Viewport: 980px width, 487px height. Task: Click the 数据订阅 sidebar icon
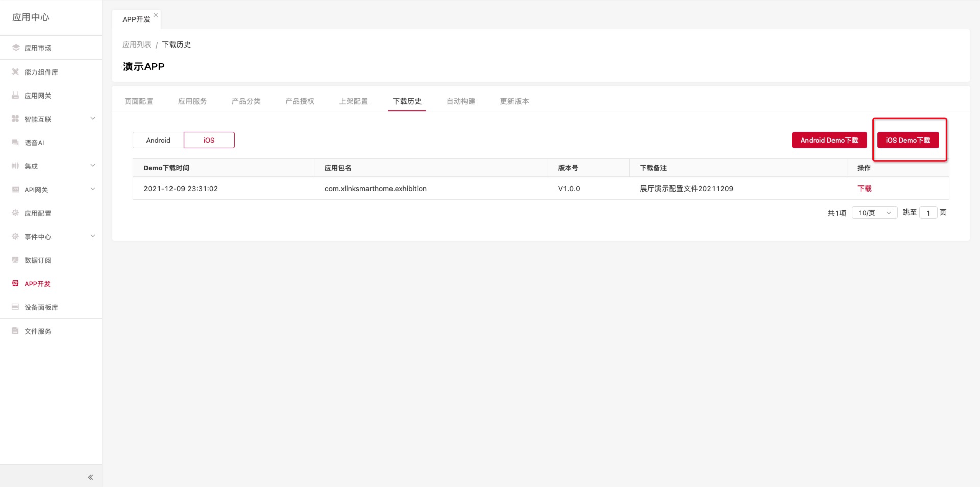coord(15,260)
